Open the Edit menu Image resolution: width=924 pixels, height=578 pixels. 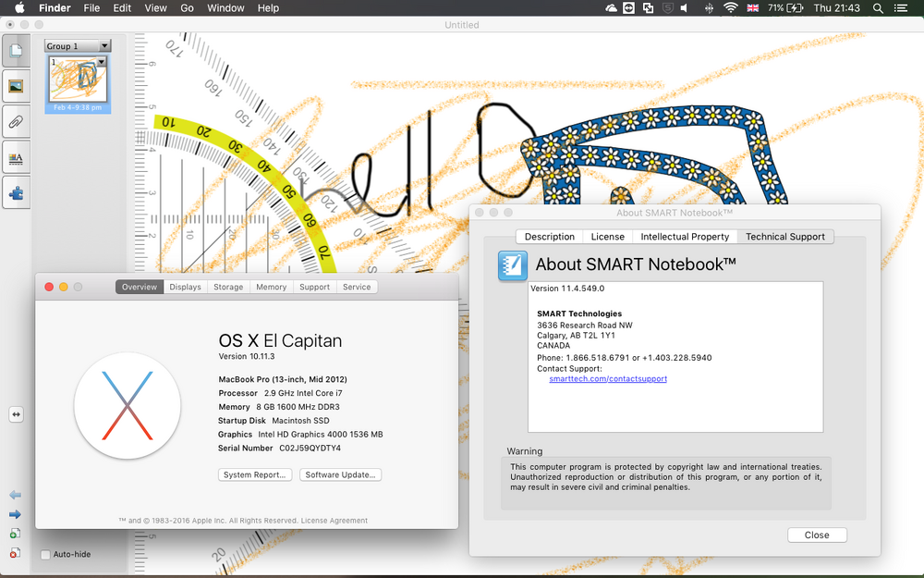pyautogui.click(x=122, y=7)
